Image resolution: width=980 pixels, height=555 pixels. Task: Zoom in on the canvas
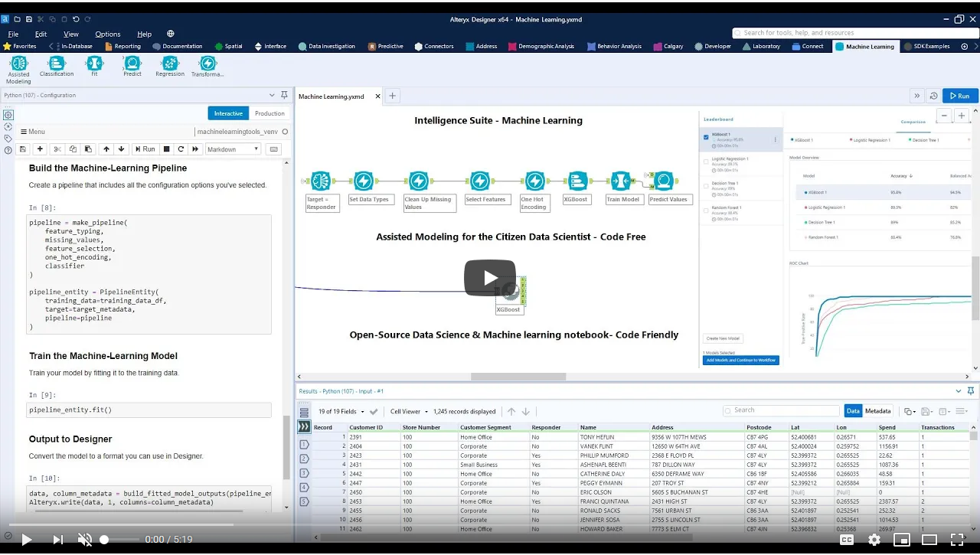962,116
